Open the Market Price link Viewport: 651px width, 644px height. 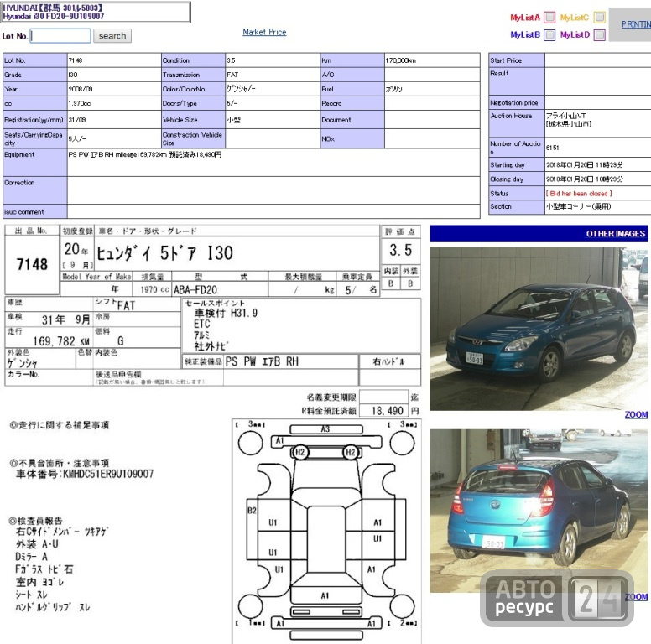pyautogui.click(x=264, y=32)
